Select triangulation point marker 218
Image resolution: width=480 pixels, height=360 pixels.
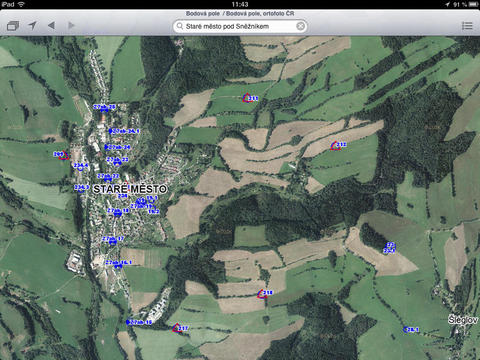(262, 294)
